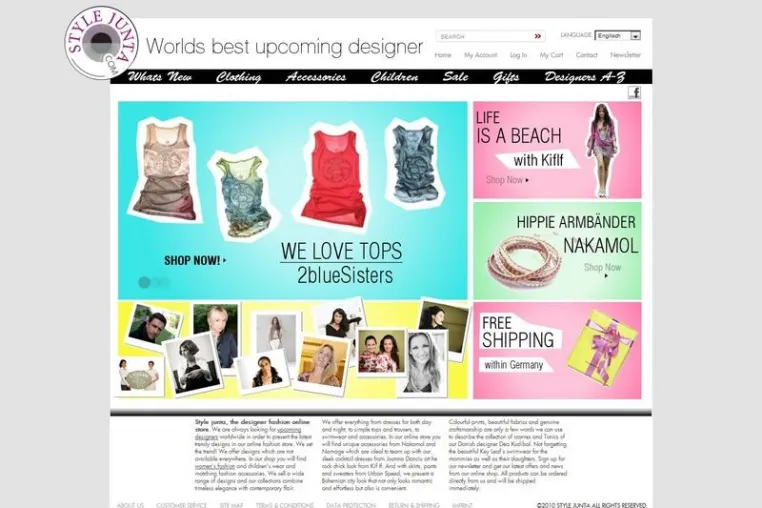Click Shop Now on the Nakamol banner
The image size is (762, 508).
pyautogui.click(x=603, y=270)
